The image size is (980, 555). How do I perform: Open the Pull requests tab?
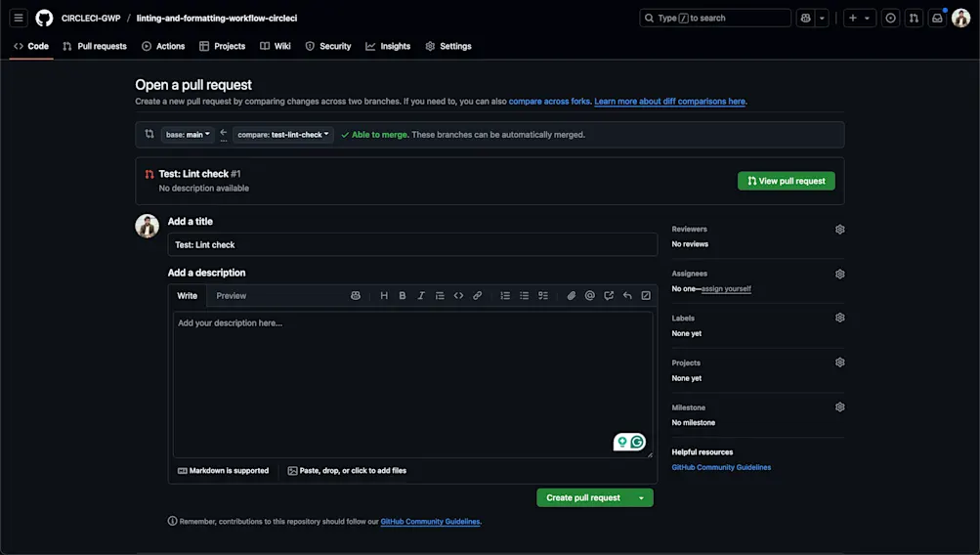[95, 46]
